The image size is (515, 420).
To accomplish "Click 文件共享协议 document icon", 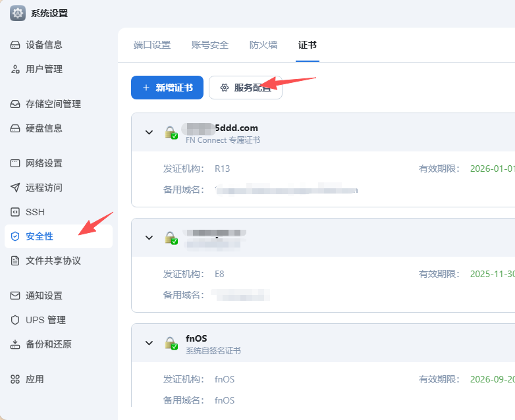I will coord(15,261).
